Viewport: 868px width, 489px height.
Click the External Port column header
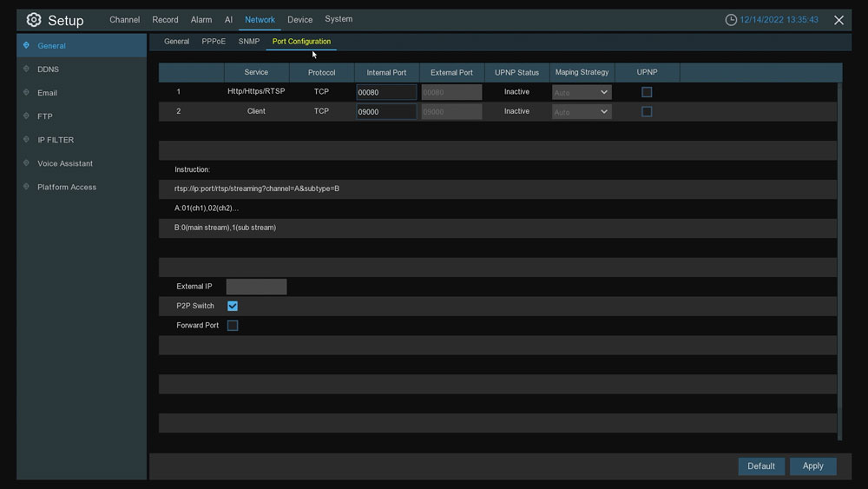451,73
